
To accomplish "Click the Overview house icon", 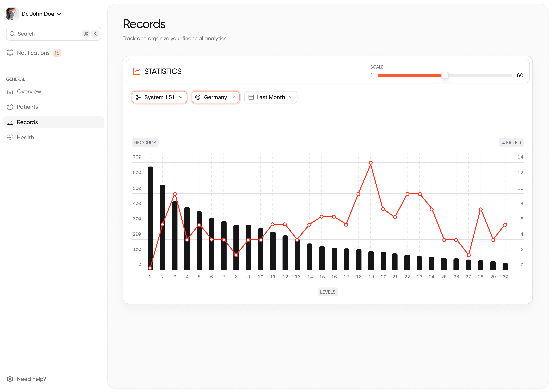I will (10, 91).
